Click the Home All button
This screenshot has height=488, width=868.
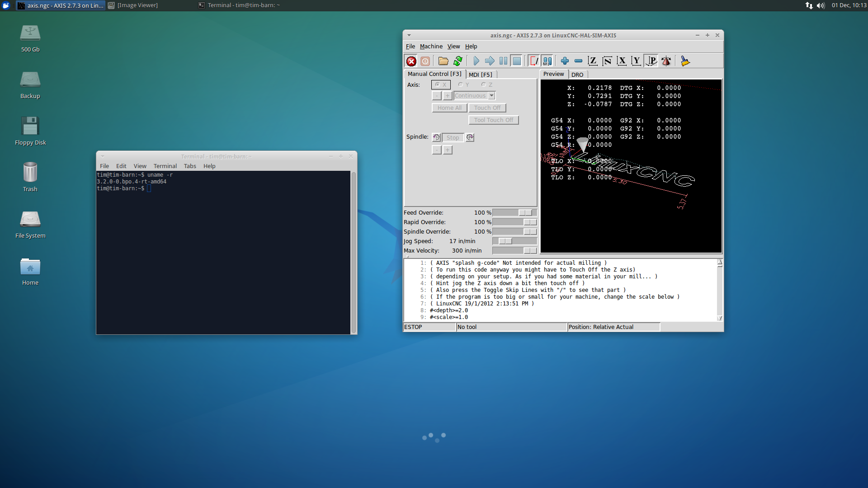click(x=449, y=108)
